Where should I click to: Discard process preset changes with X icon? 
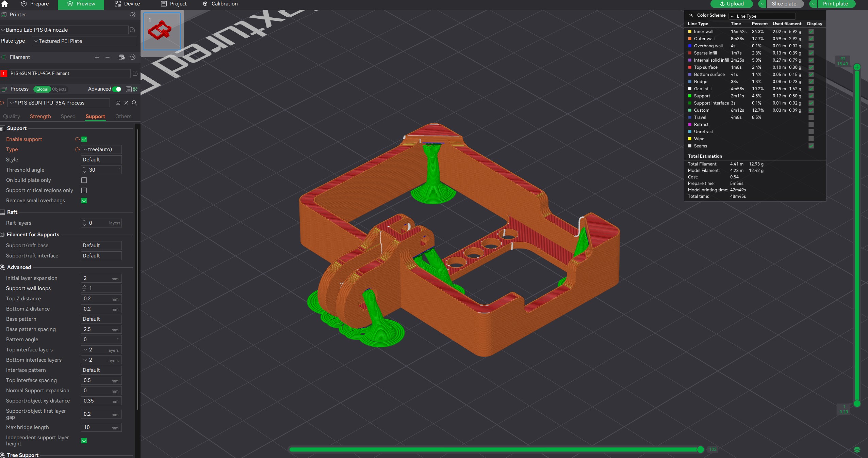coord(126,103)
